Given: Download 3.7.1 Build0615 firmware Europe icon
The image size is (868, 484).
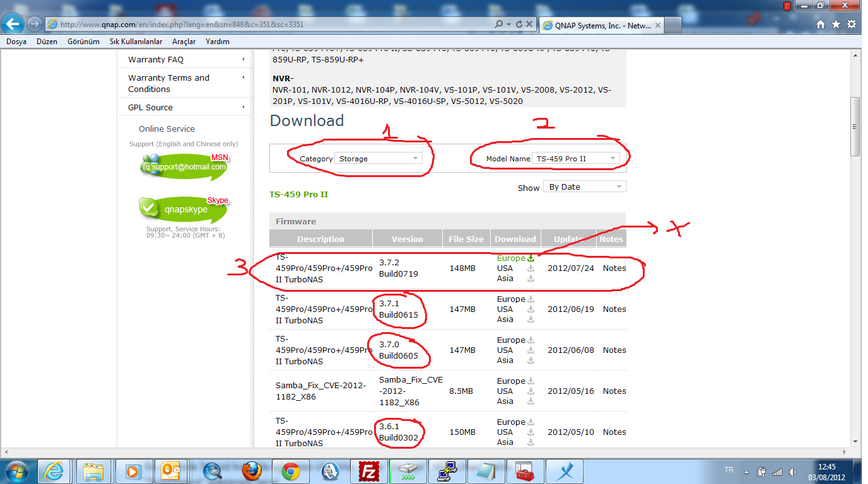Looking at the screenshot, I should point(531,299).
